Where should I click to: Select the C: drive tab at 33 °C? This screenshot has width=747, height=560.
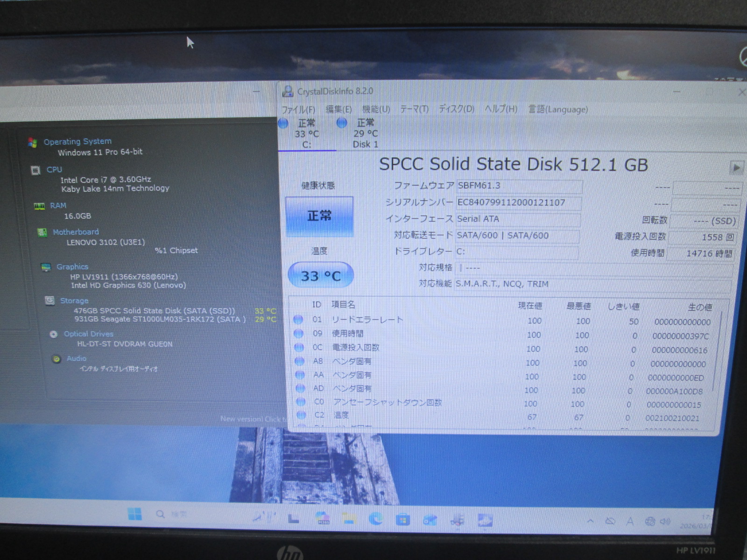306,134
